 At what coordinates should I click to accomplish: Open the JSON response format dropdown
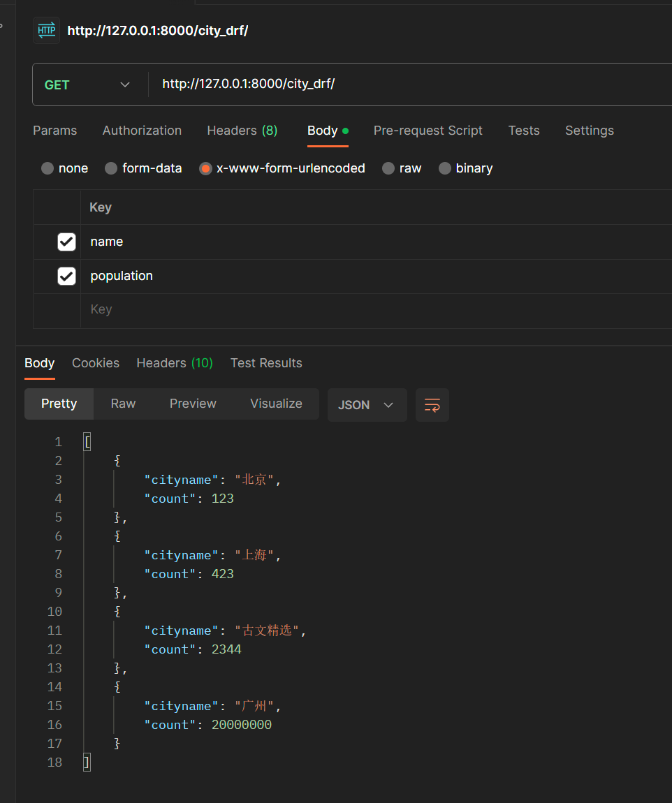[367, 405]
